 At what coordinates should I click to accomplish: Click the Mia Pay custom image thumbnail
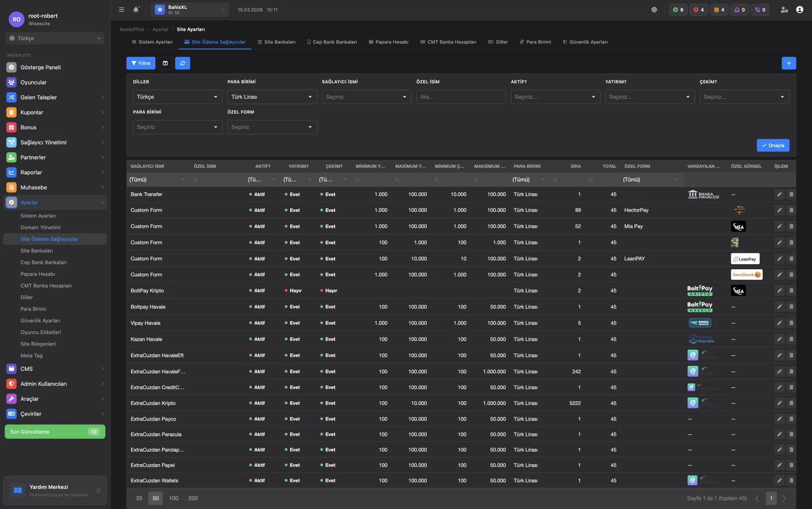pyautogui.click(x=738, y=227)
